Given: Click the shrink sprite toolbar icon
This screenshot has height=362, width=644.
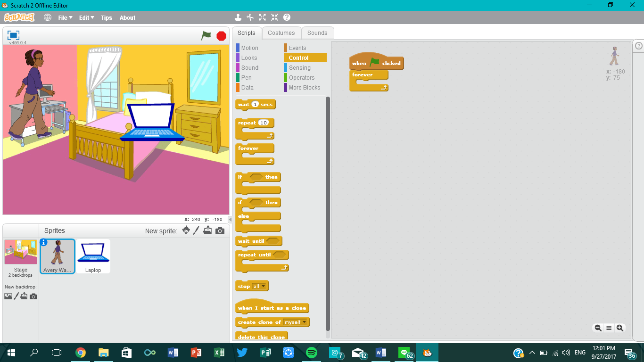Looking at the screenshot, I should click(x=274, y=17).
